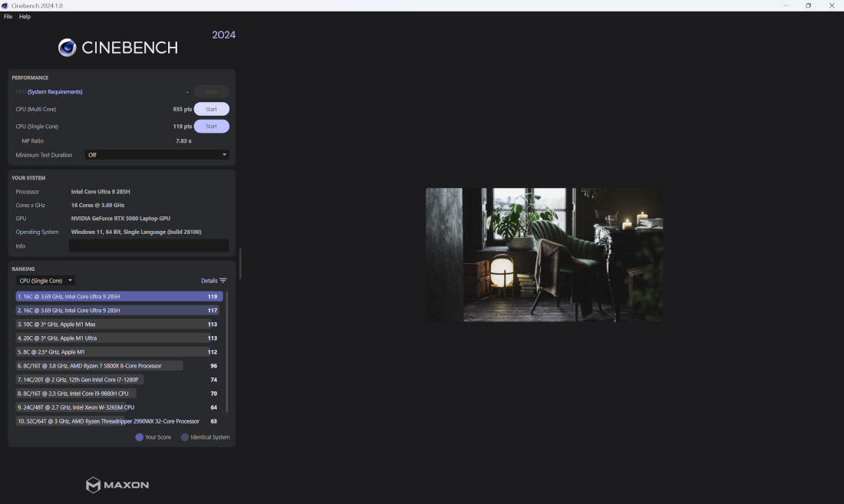Click the Cinebench app icon in title bar

point(5,5)
